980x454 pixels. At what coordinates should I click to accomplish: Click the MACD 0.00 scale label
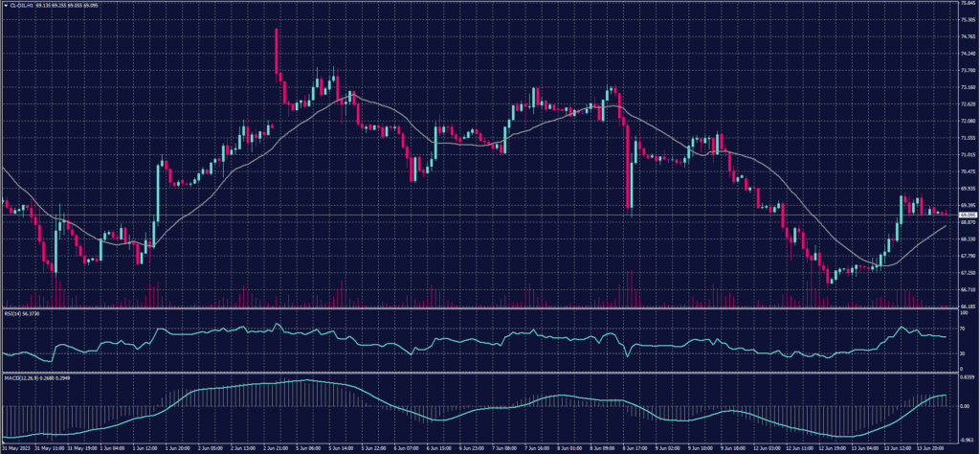tap(964, 406)
